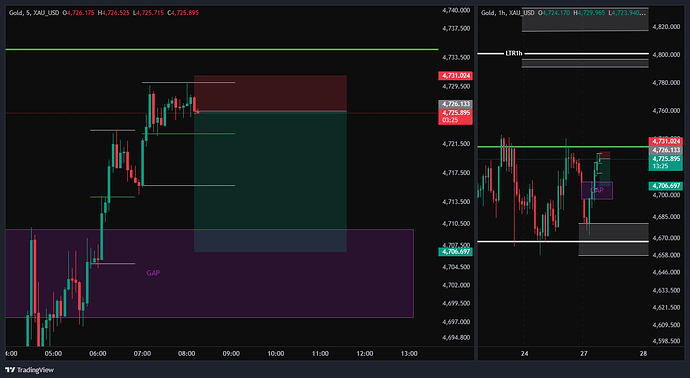Click the 4,598.500 value on the 1h price axis
The height and width of the screenshot is (378, 690).
click(666, 341)
